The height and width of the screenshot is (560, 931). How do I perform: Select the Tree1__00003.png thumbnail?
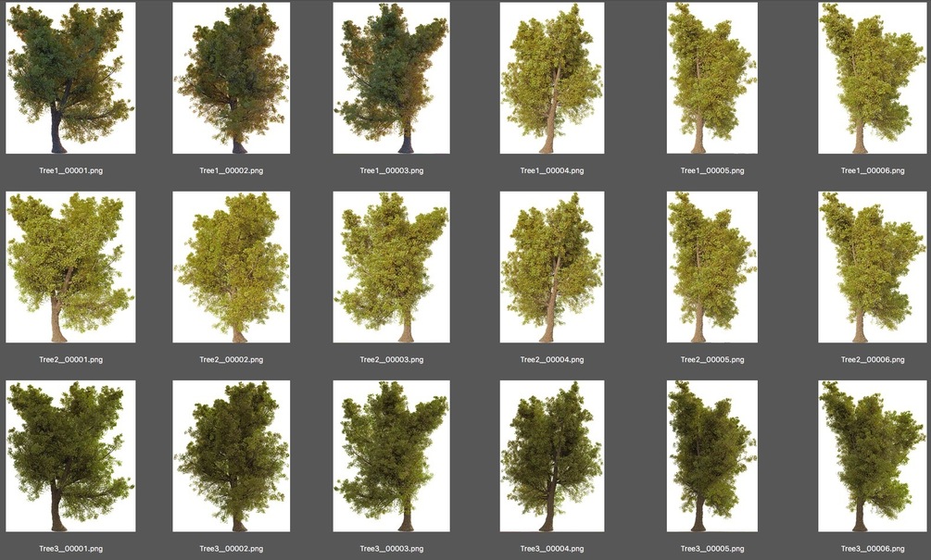(390, 79)
